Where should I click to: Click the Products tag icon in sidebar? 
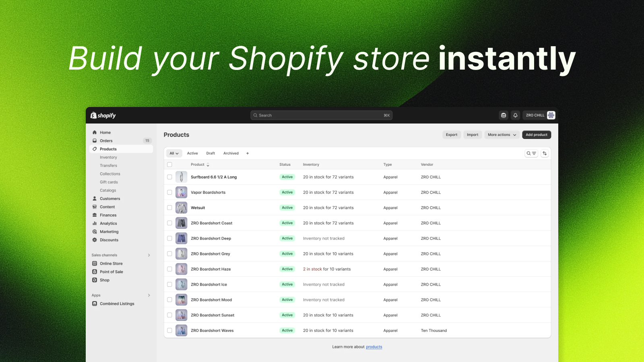click(x=95, y=149)
